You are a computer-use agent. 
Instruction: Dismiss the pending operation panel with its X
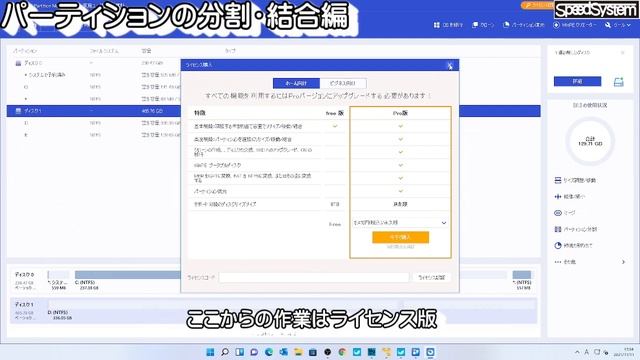pos(622,53)
